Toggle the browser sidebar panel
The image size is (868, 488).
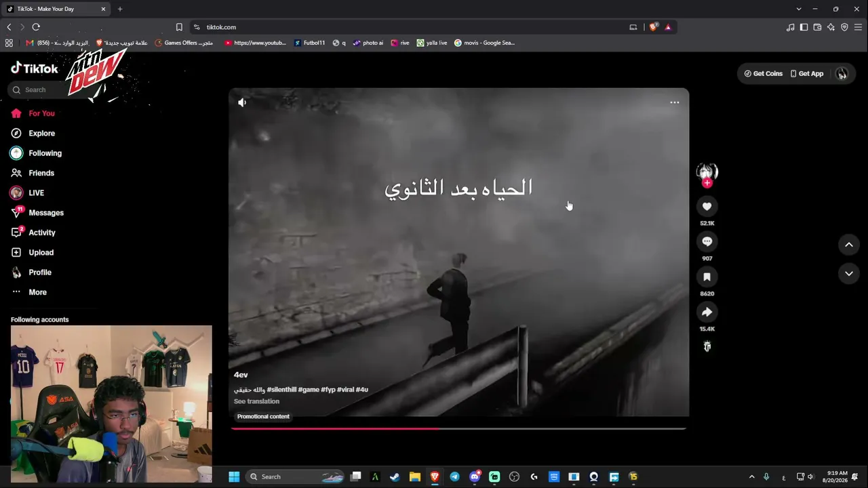(x=804, y=27)
